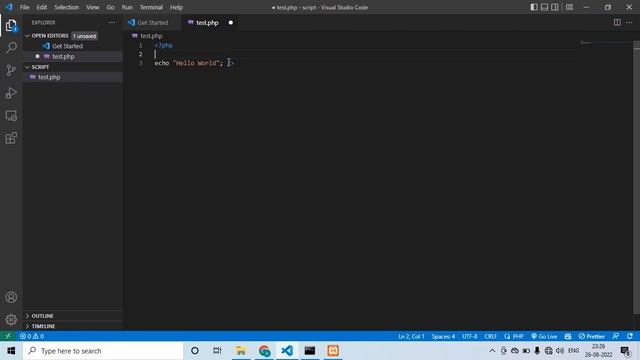640x360 pixels.
Task: Open Chrome from the taskbar
Action: [264, 351]
